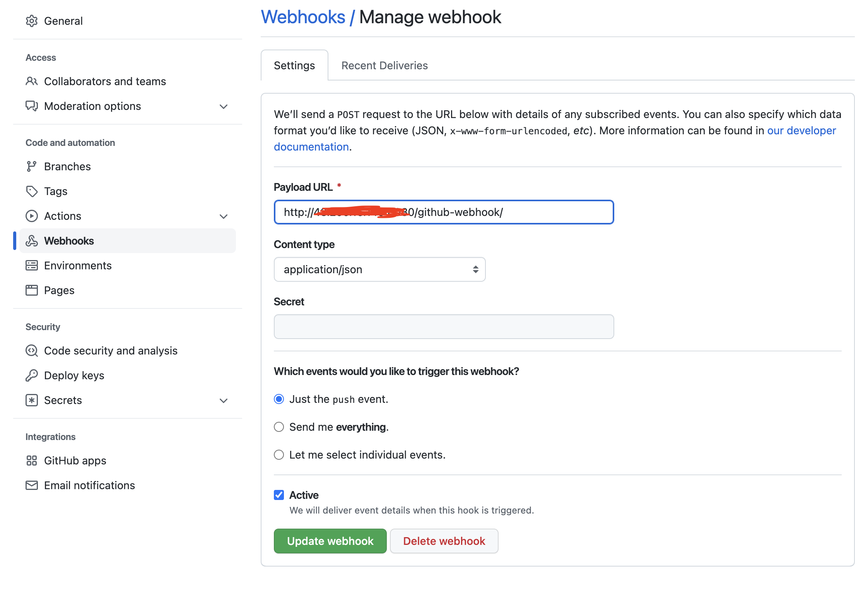
Task: Select the 'Send me everything' radio button
Action: coord(279,427)
